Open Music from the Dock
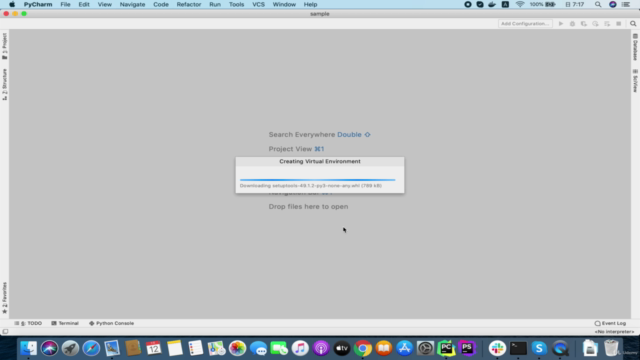 (x=300, y=348)
